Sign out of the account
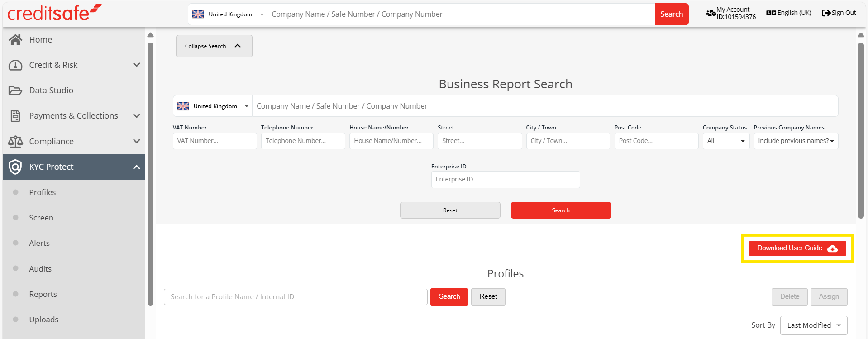868x339 pixels. point(839,13)
